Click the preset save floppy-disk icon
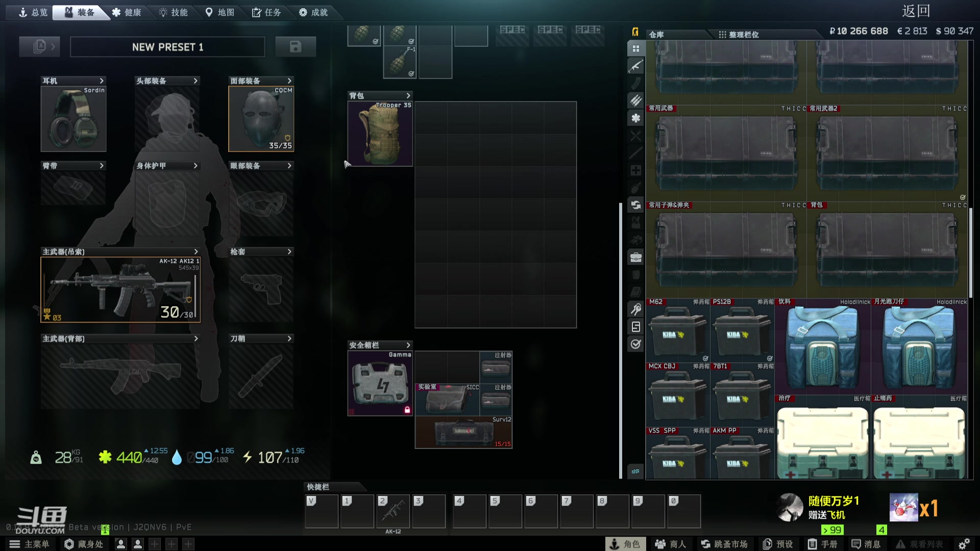980x551 pixels. click(296, 46)
